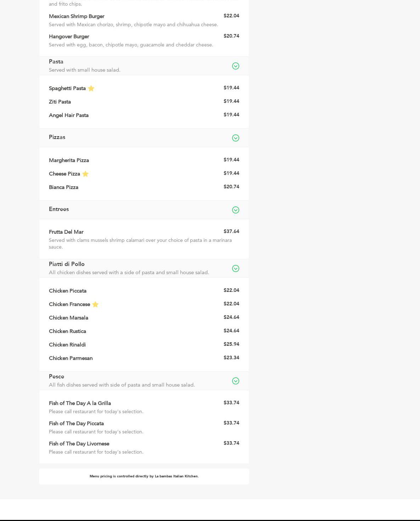420x521 pixels.
Task: Collapse the Pasta section chevron
Action: click(235, 66)
